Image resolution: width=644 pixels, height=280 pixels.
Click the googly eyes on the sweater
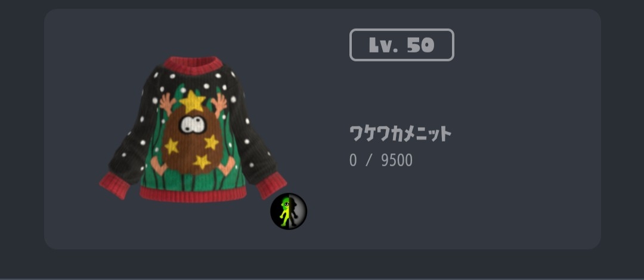(x=193, y=125)
